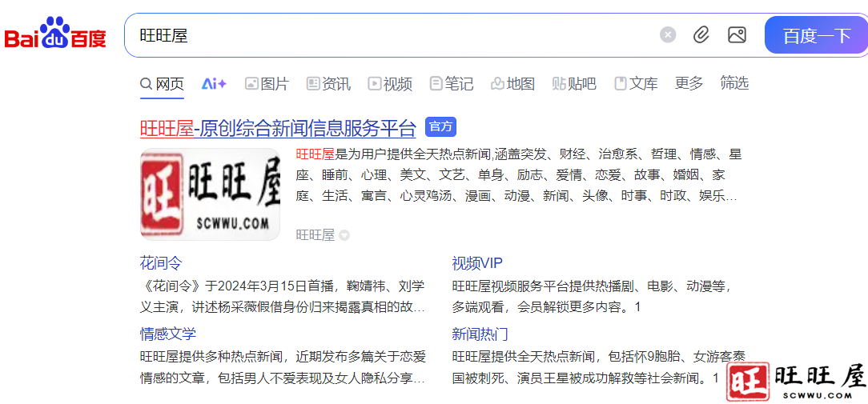Open the 新闻热门 sublink
Image resolution: width=868 pixels, height=404 pixels.
click(x=480, y=334)
